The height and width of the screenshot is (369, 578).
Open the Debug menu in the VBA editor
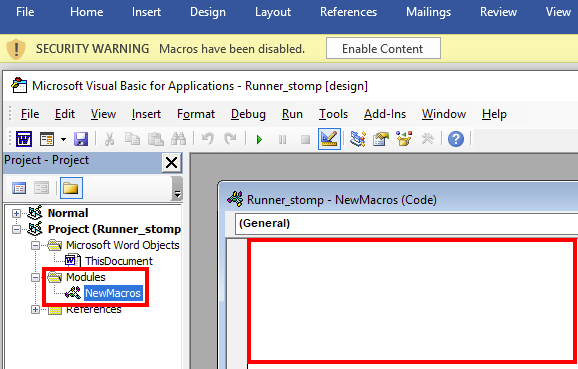pyautogui.click(x=248, y=114)
